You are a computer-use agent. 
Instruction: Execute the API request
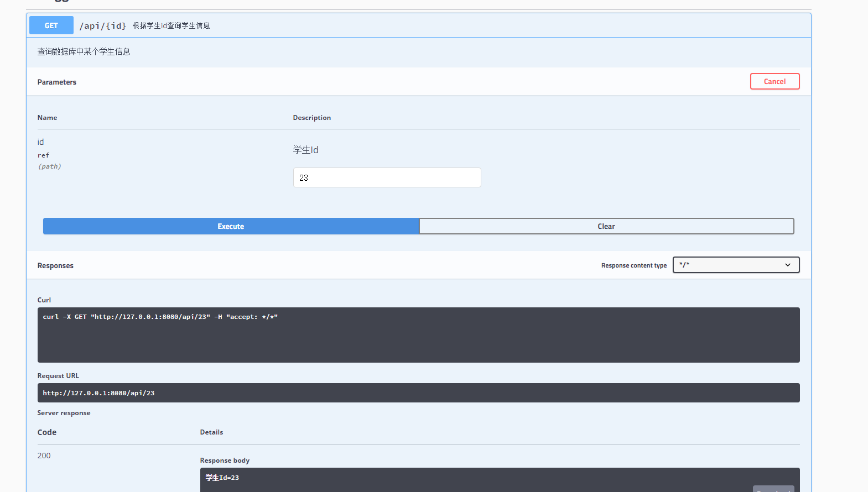pos(231,226)
